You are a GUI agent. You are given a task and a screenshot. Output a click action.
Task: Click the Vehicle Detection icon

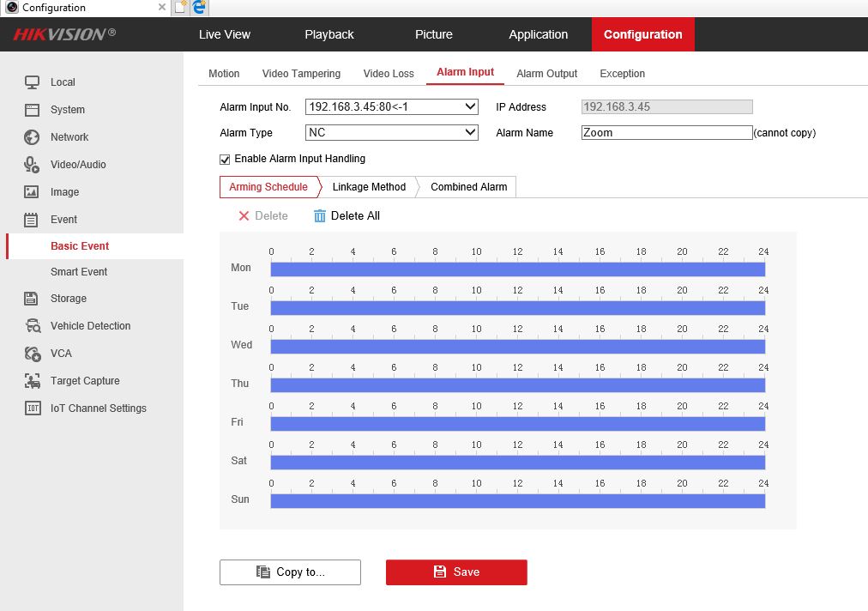(x=32, y=326)
